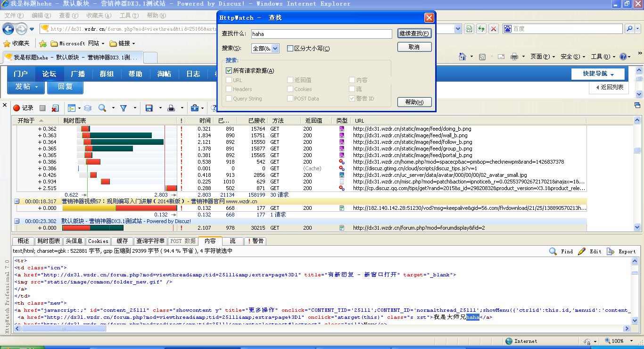
Task: Click the 查找什么 text field
Action: pos(321,34)
